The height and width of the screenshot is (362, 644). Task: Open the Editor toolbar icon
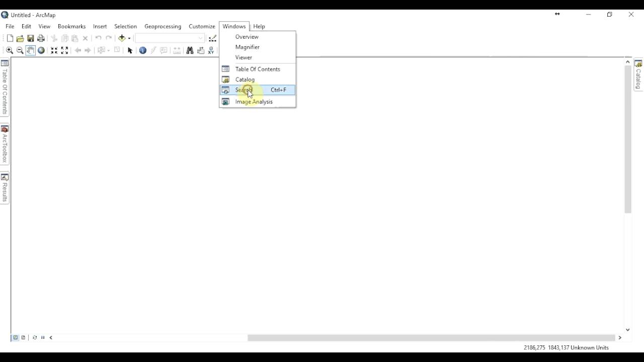point(213,38)
